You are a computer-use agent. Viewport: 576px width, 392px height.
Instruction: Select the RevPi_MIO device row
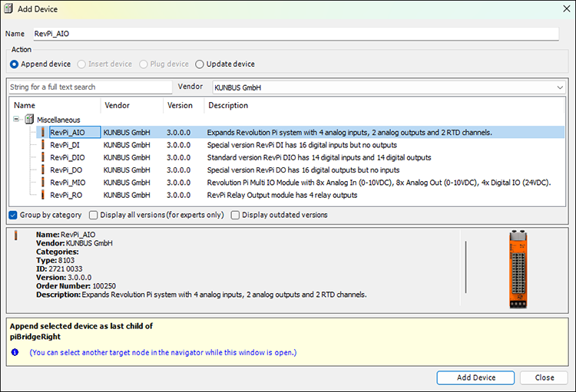point(300,182)
